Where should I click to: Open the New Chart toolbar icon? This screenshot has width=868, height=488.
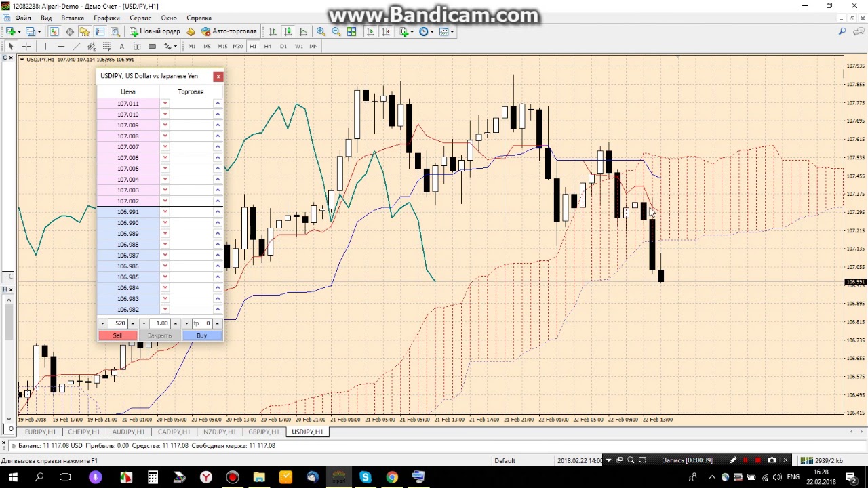10,31
